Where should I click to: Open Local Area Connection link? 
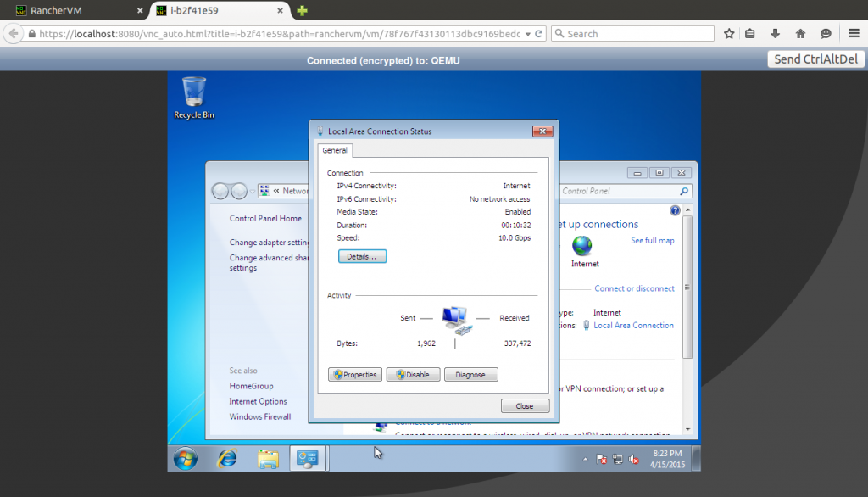pos(633,325)
